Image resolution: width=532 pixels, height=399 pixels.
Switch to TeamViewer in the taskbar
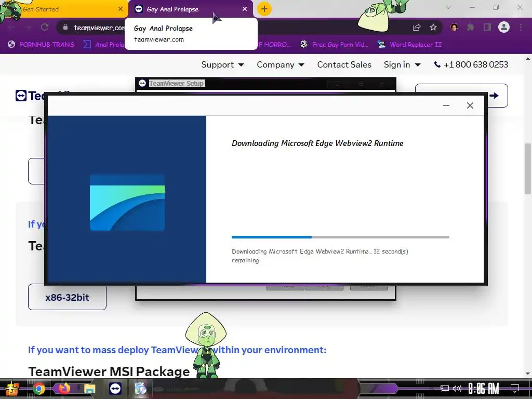point(115,389)
